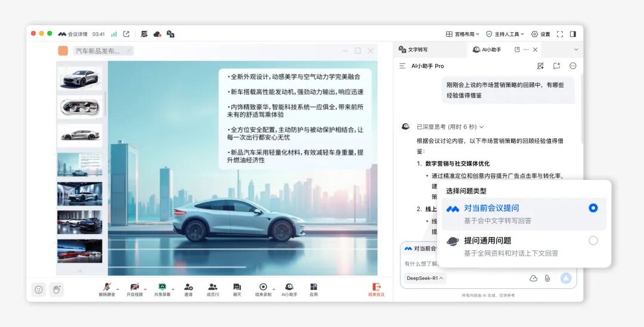644x327 pixels.
Task: Expand the 宫格布局 layout dropdown
Action: [x=463, y=34]
